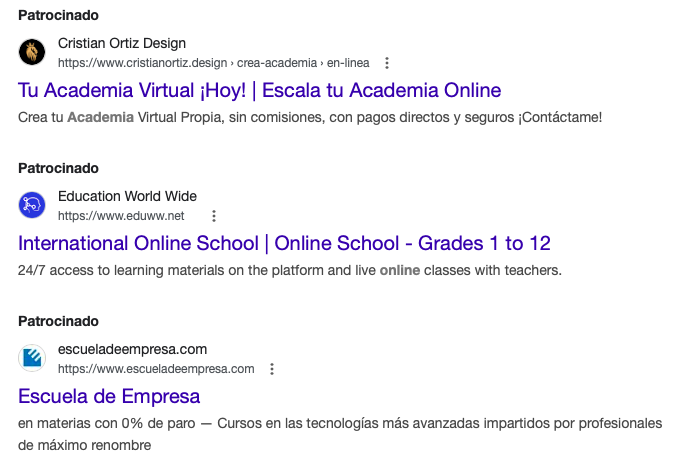Click 'Patrocinado' label above Education World Wide
676x458 pixels.
58,168
